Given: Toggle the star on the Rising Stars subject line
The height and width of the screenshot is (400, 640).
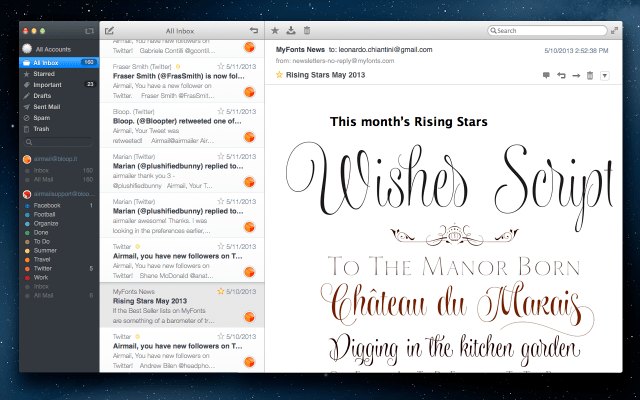Looking at the screenshot, I should (x=279, y=75).
